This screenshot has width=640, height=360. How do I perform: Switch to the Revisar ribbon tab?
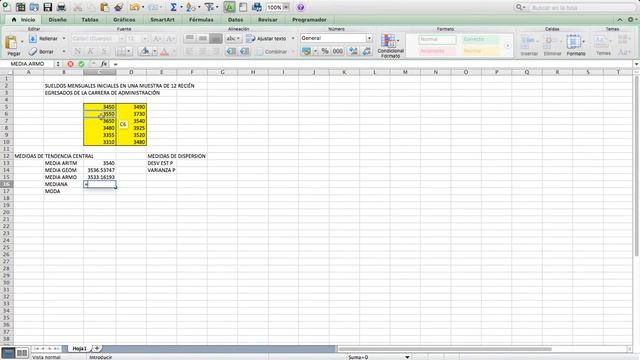267,20
